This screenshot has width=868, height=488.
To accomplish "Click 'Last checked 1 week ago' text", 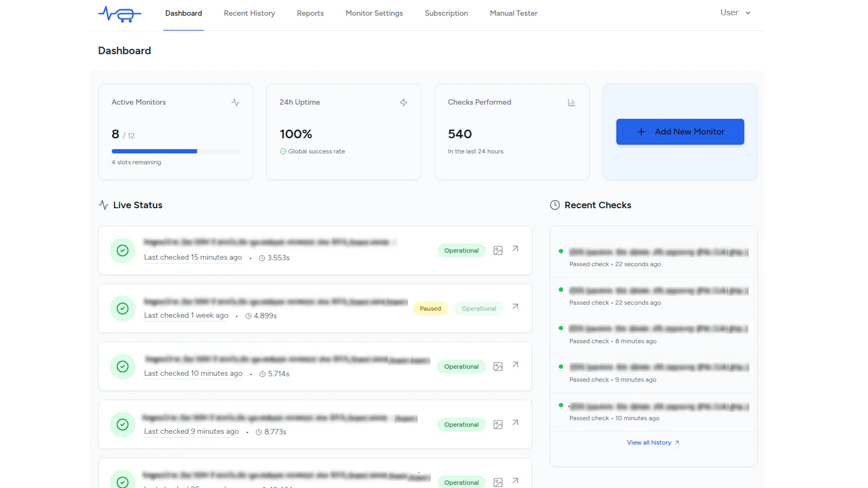I will (186, 316).
